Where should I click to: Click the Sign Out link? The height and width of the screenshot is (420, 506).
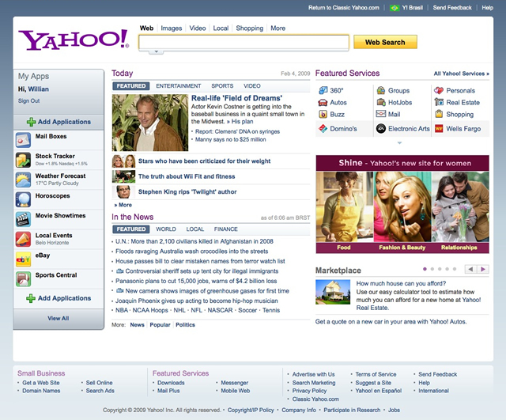(x=28, y=100)
